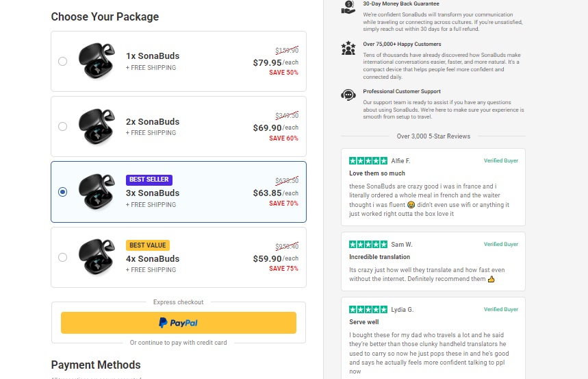Click Alfie F.'s five-star rating icons
588x379 pixels.
pos(368,161)
